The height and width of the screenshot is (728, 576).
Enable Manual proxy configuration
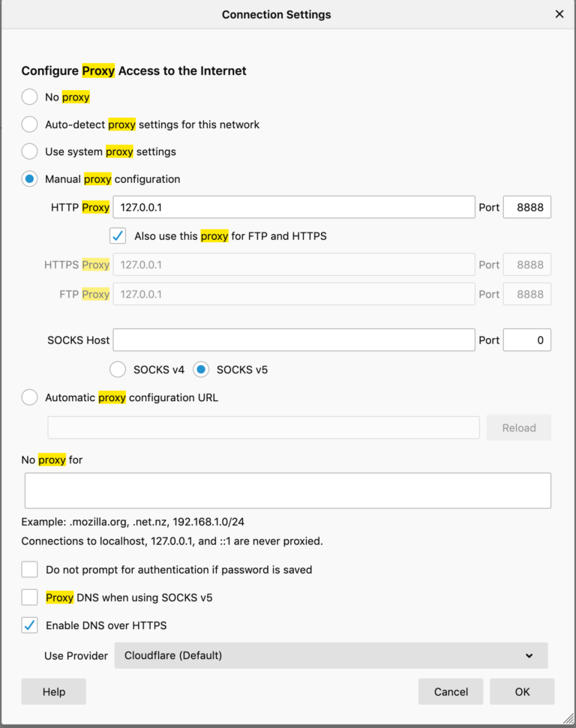[x=29, y=178]
